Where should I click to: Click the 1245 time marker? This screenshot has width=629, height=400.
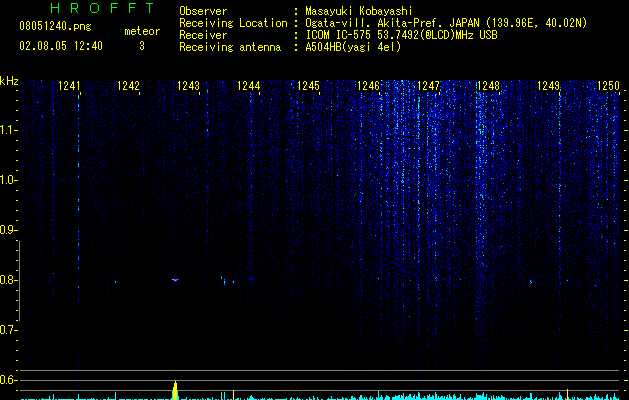click(308, 86)
